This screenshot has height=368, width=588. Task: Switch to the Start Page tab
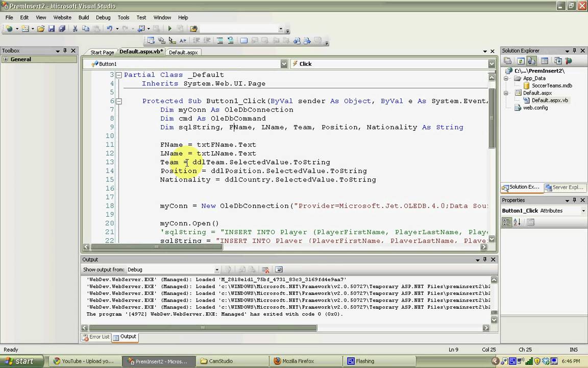pyautogui.click(x=102, y=52)
